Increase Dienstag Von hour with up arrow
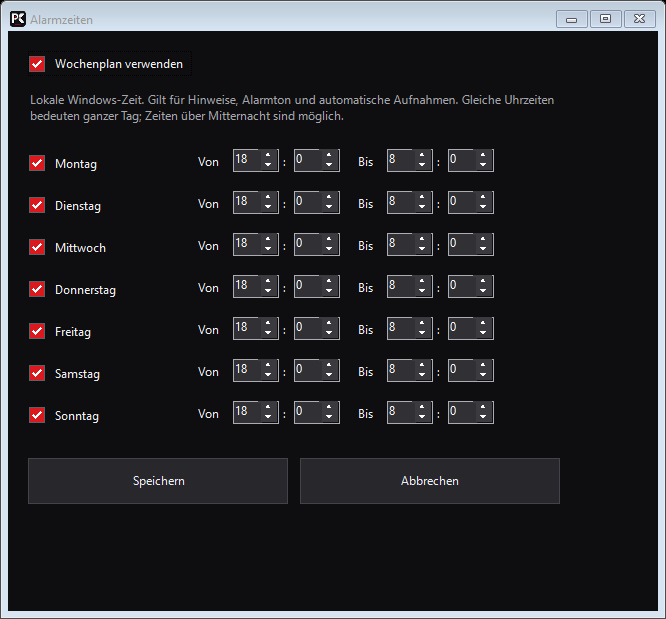 [x=268, y=197]
